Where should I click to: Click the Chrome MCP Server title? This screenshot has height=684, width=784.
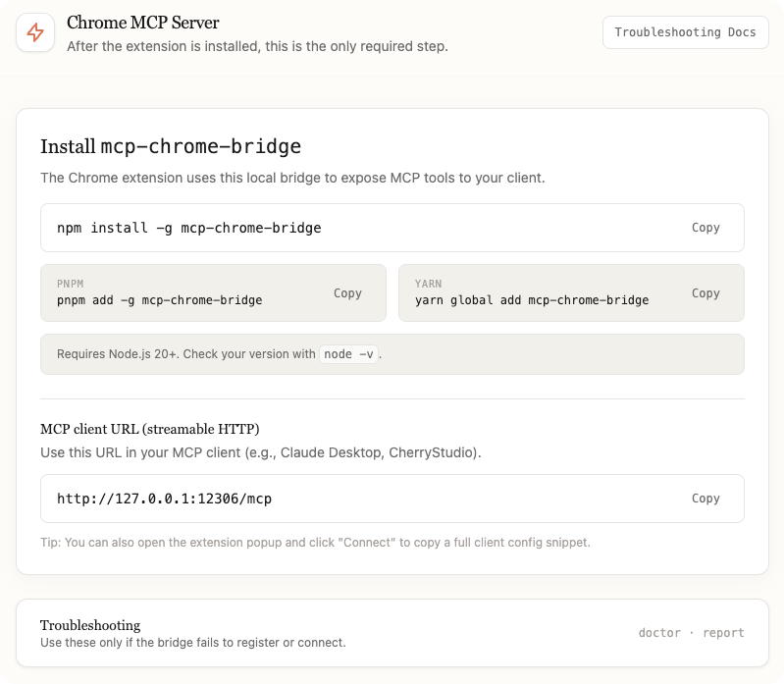143,23
